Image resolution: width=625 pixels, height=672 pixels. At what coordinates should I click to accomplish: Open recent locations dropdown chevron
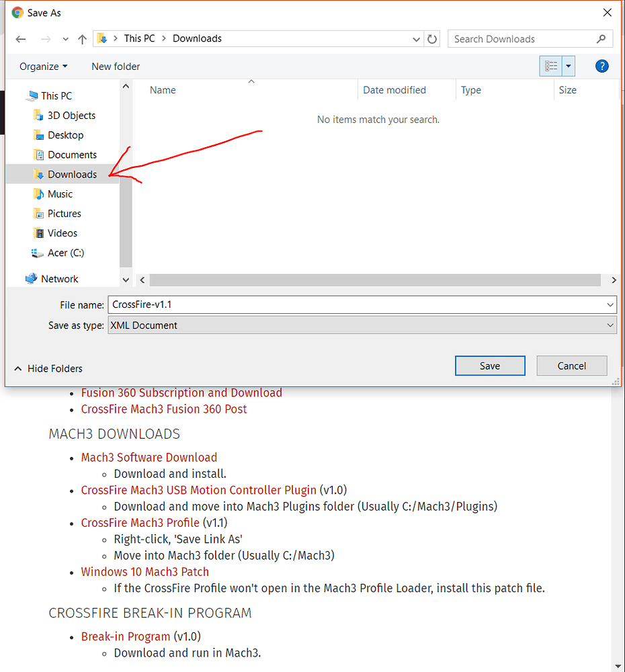coord(65,39)
